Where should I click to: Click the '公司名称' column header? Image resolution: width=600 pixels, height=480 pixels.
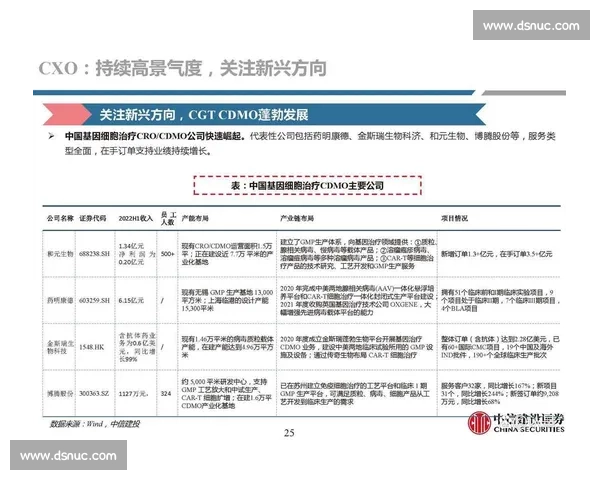point(60,218)
